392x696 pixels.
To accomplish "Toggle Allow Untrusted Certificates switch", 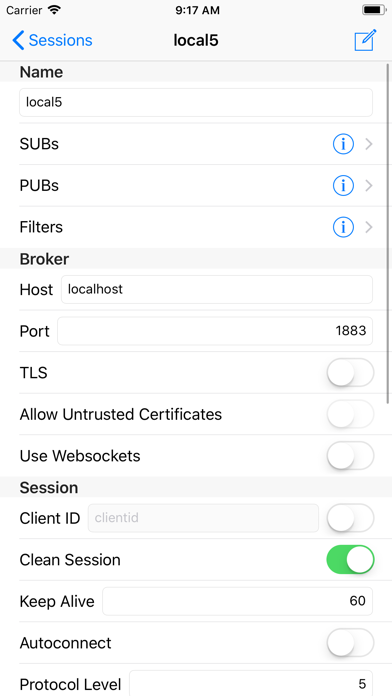I will click(350, 414).
